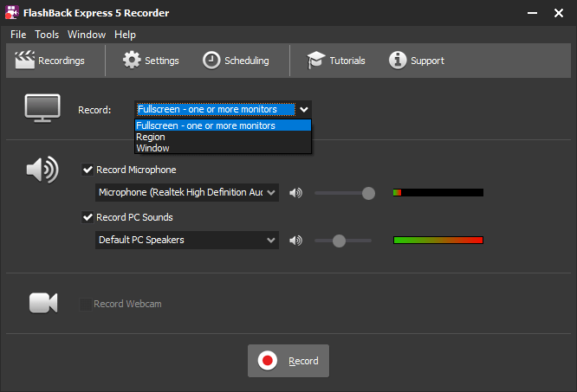The image size is (577, 392).
Task: Uncheck the Record Microphone checkbox
Action: pos(87,170)
